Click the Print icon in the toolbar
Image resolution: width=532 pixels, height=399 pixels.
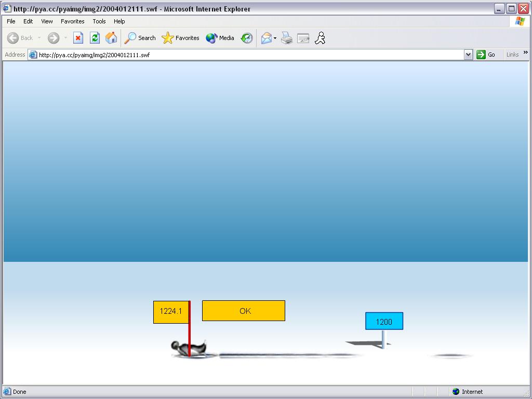coord(287,38)
